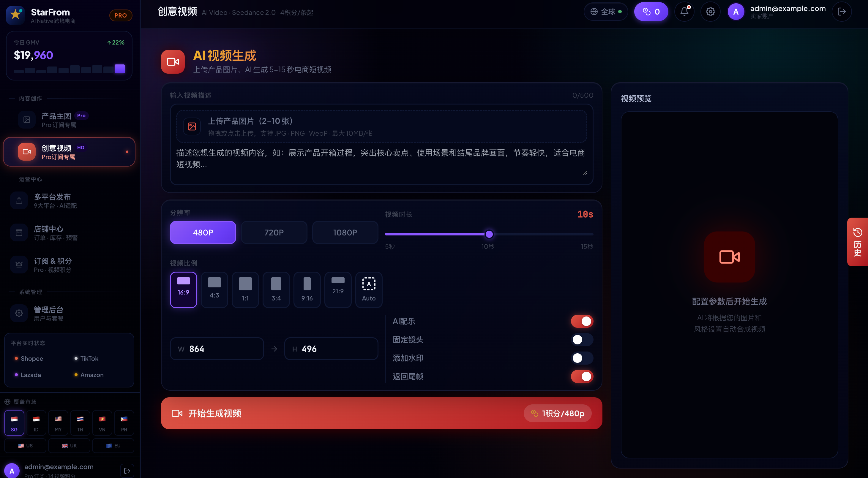
Task: Select 9:16 aspect ratio
Action: [307, 290]
